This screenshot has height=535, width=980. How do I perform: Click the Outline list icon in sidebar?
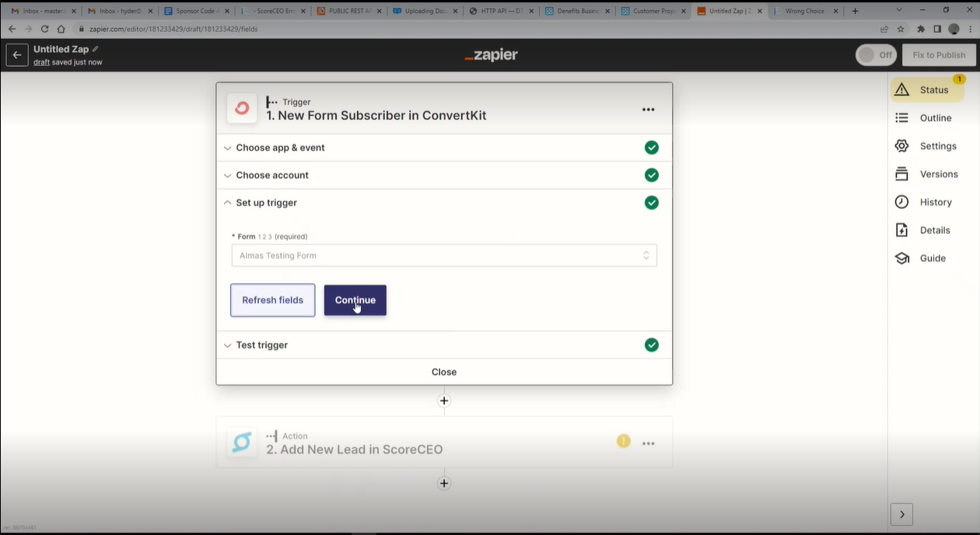click(x=902, y=117)
